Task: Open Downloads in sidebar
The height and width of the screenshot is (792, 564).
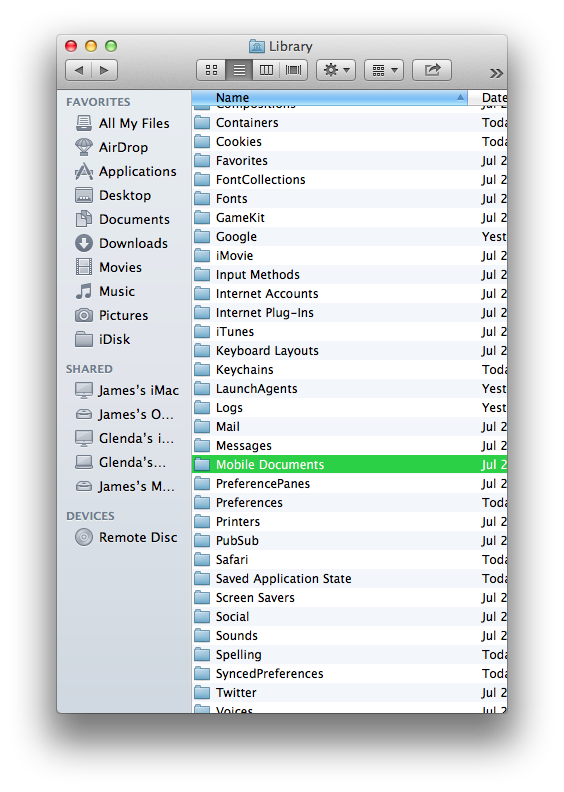Action: 121,243
